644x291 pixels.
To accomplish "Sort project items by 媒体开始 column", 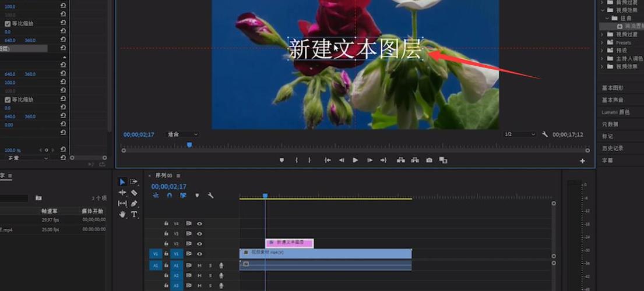I will coord(92,211).
